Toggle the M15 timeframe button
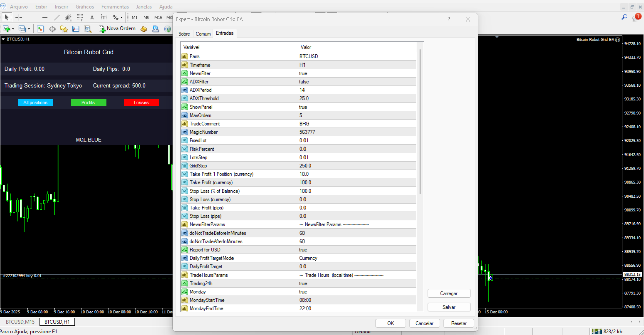 tap(158, 17)
